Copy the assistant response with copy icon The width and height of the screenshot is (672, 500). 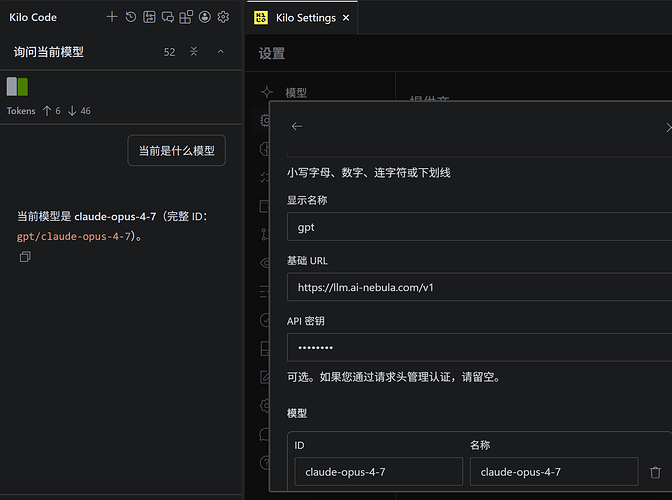25,257
